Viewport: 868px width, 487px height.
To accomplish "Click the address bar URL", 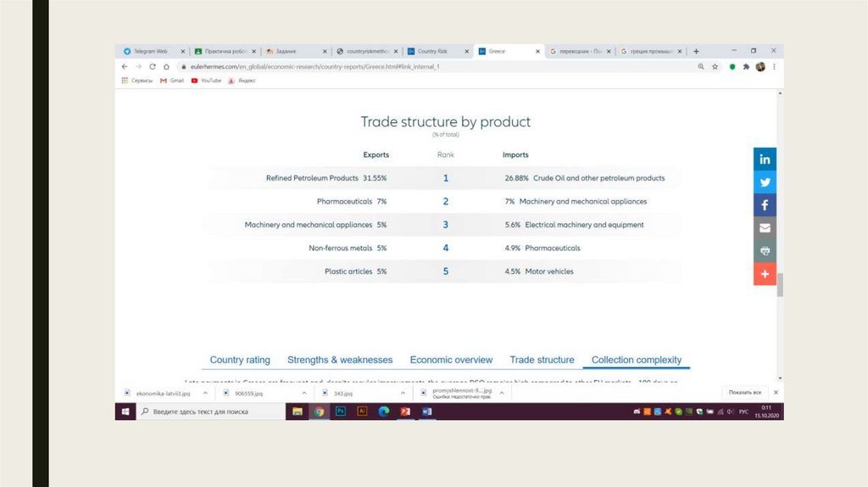I will click(314, 66).
